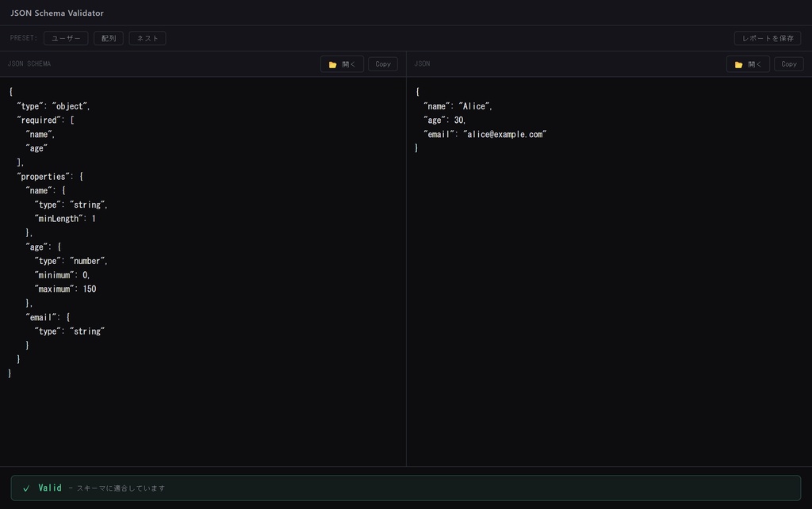
Task: Click the folder icon in the JSON panel
Action: click(738, 65)
